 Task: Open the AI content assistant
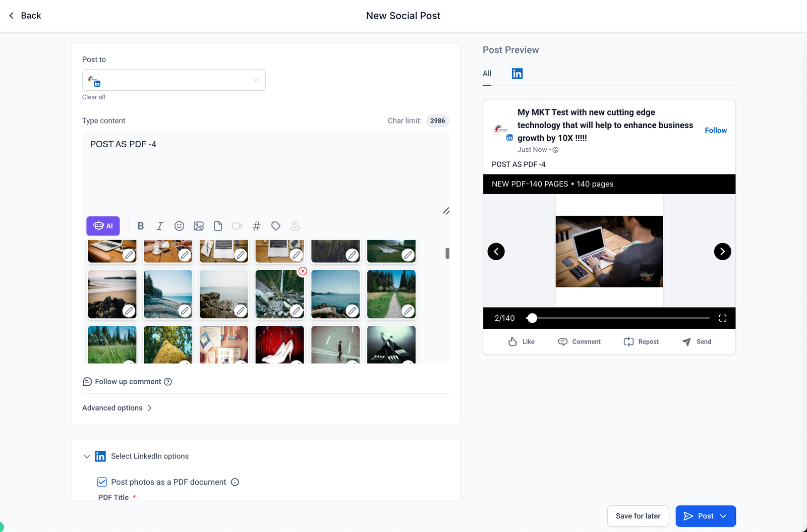point(103,226)
